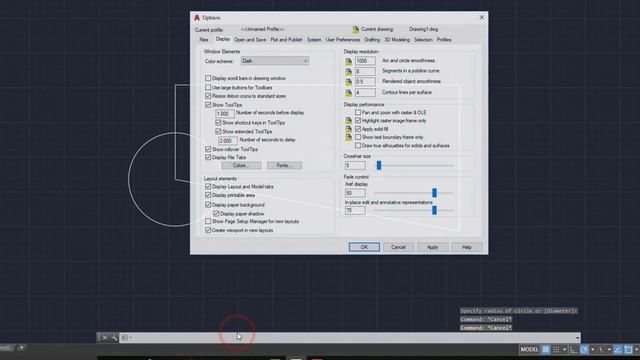The height and width of the screenshot is (360, 640).
Task: Uncheck Show ToolTips option
Action: [x=208, y=105]
